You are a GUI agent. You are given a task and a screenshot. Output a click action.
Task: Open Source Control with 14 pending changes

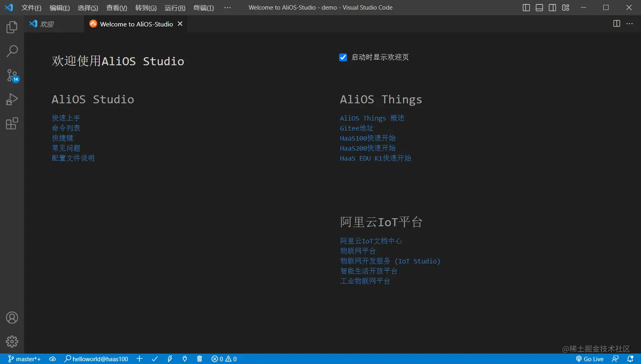coord(12,75)
